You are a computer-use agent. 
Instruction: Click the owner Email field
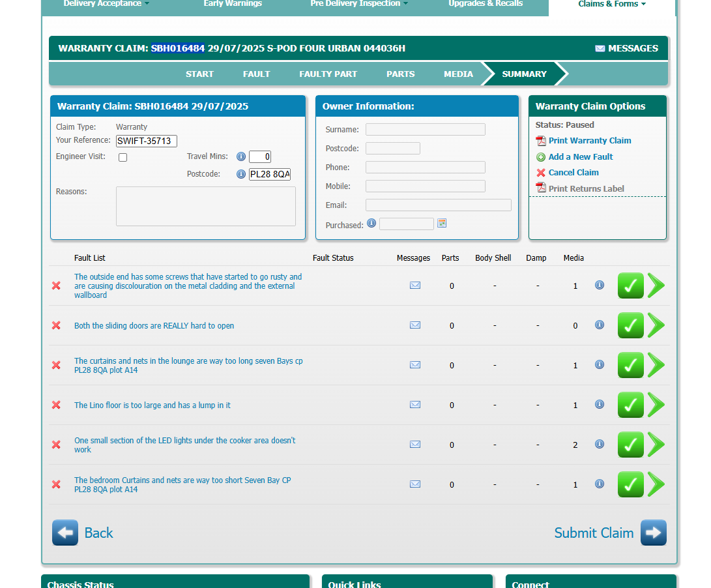(439, 205)
